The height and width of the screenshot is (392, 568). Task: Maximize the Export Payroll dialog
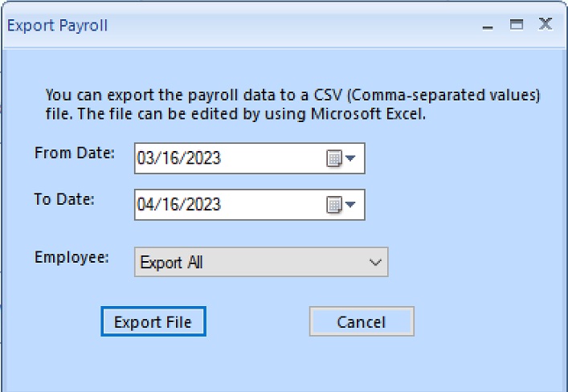[x=517, y=25]
